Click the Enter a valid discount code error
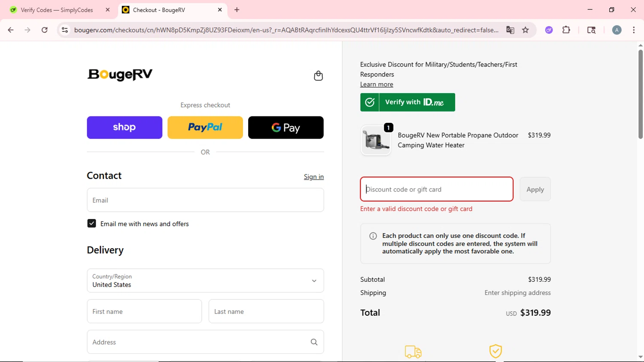This screenshot has height=362, width=644. click(x=416, y=209)
